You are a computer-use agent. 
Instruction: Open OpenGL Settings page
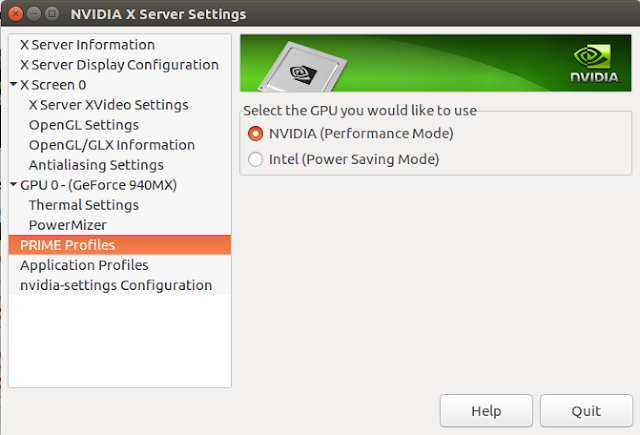84,125
